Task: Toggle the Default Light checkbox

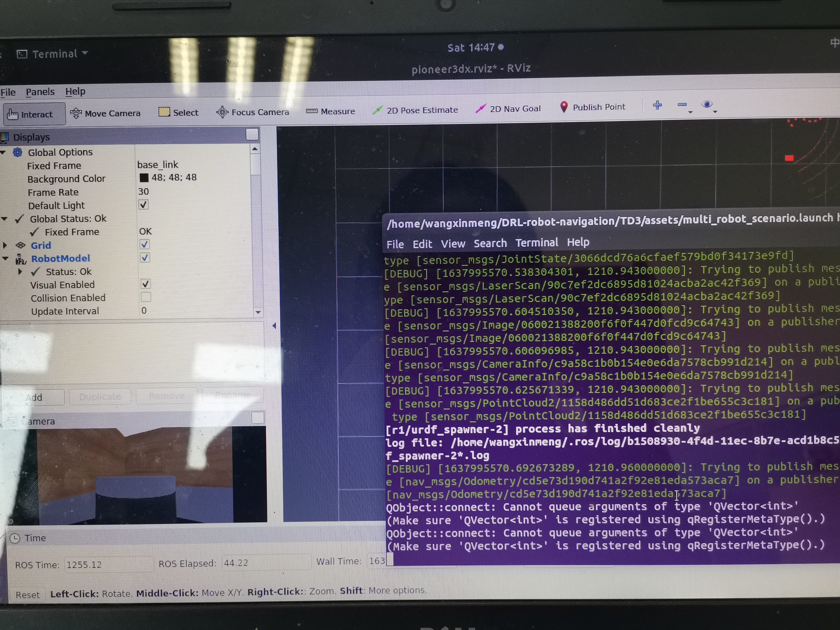Action: [x=144, y=205]
